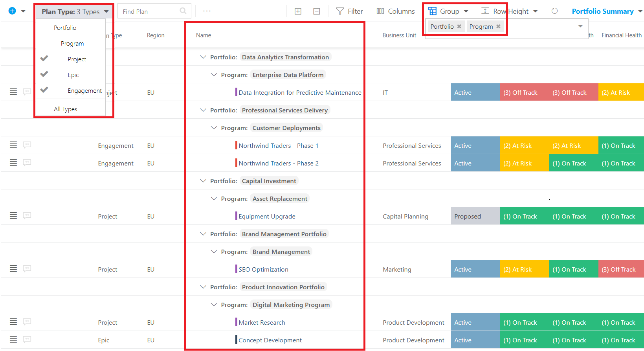Click the At Risk financial health for Data Integration

621,92
